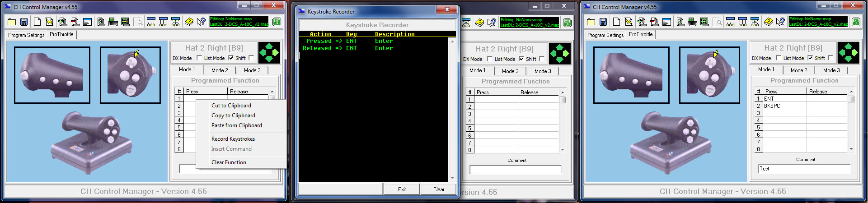Click the yellow help book icon in the right window
The width and height of the screenshot is (868, 203).
[x=768, y=22]
